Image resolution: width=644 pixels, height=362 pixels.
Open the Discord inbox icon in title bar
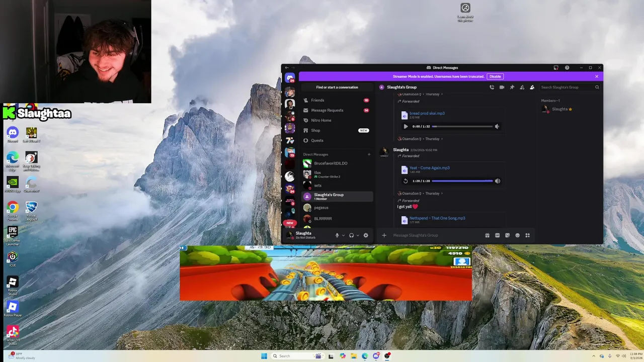point(556,67)
